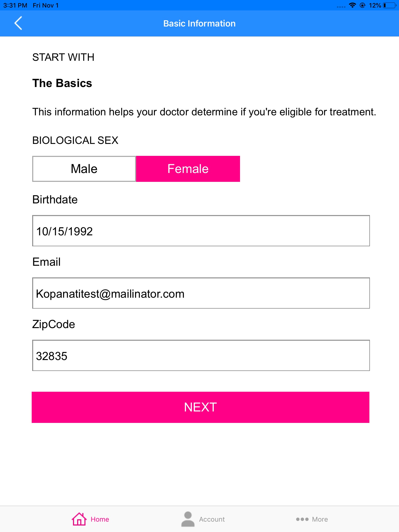
Task: Tap the back arrow in header
Action: (x=18, y=23)
